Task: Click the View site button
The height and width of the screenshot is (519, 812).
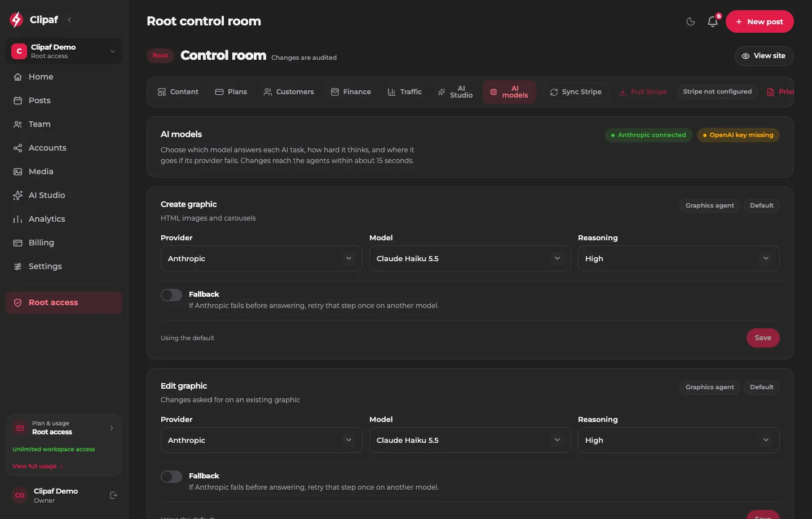Action: click(764, 56)
